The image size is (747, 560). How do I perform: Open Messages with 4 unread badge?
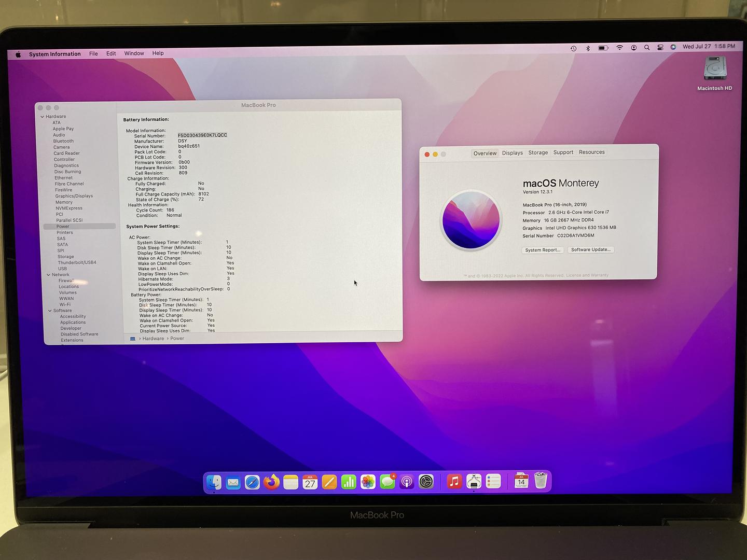(388, 482)
